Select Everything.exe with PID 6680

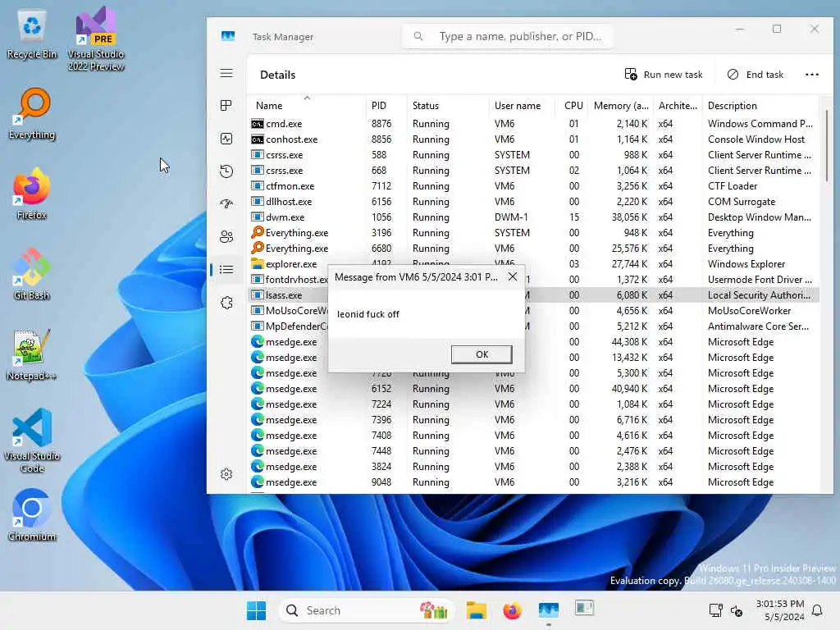pyautogui.click(x=533, y=248)
